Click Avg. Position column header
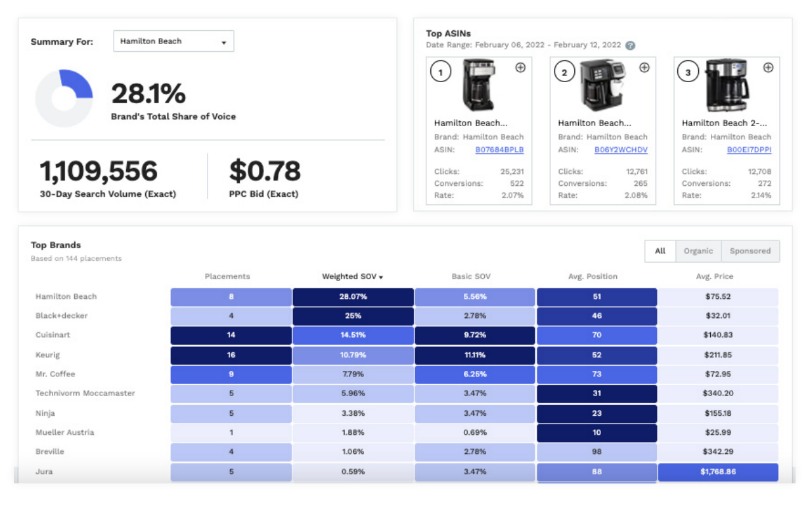This screenshot has height=507, width=812. [593, 276]
